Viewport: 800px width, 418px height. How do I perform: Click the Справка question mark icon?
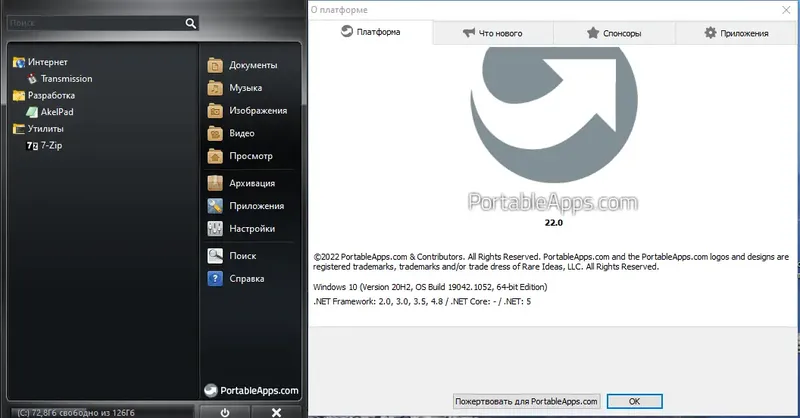(x=215, y=279)
